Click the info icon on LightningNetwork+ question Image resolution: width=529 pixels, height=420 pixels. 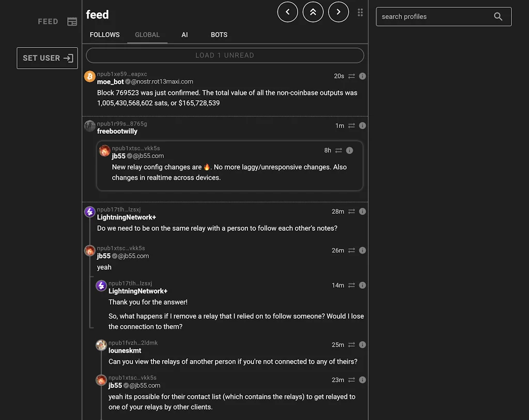362,211
